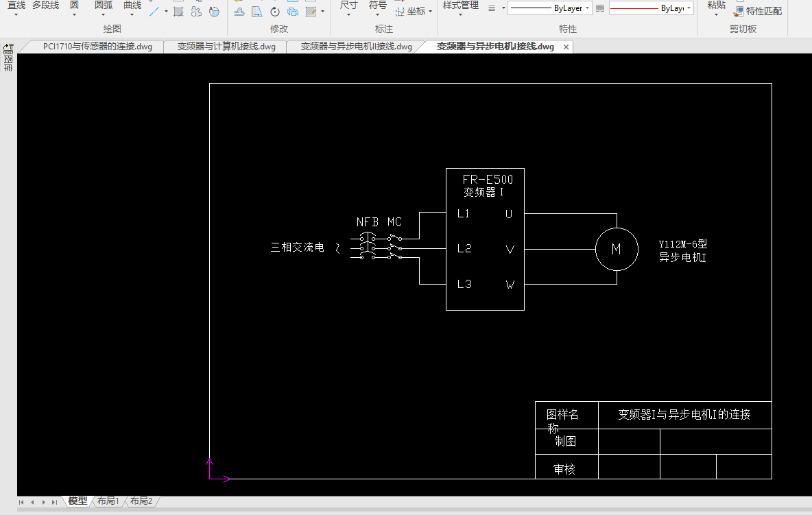Expand the 尺寸 dimension dropdown
Viewport: 812px width, 515px height.
click(348, 14)
